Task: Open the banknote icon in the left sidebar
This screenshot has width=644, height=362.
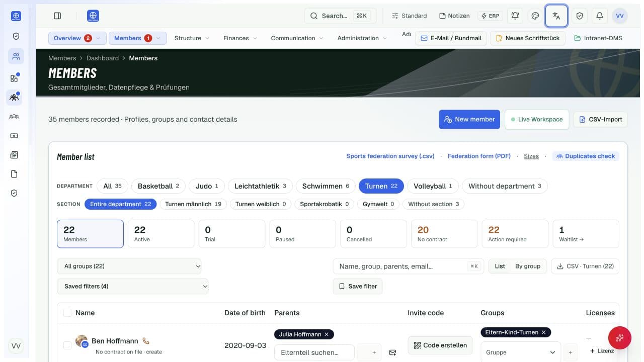Action: pyautogui.click(x=14, y=136)
